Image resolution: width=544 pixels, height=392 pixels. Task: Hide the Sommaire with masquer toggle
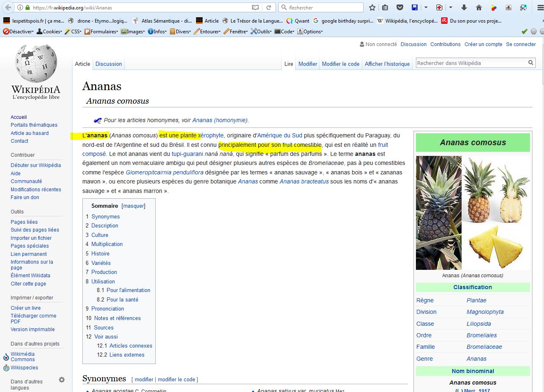pyautogui.click(x=133, y=206)
